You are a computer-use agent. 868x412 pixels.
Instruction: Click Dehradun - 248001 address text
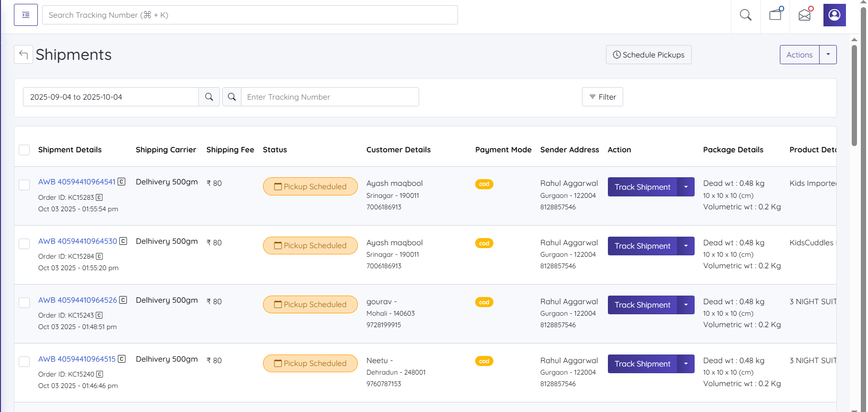pyautogui.click(x=396, y=372)
